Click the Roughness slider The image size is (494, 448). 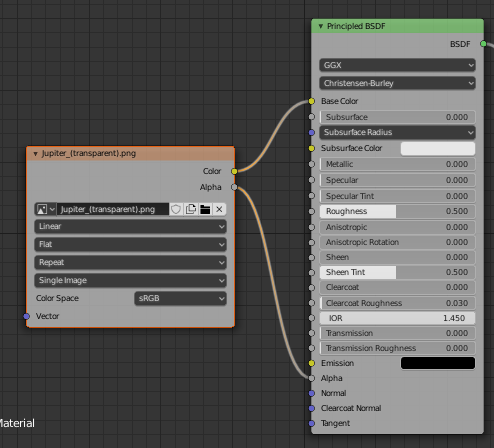397,211
